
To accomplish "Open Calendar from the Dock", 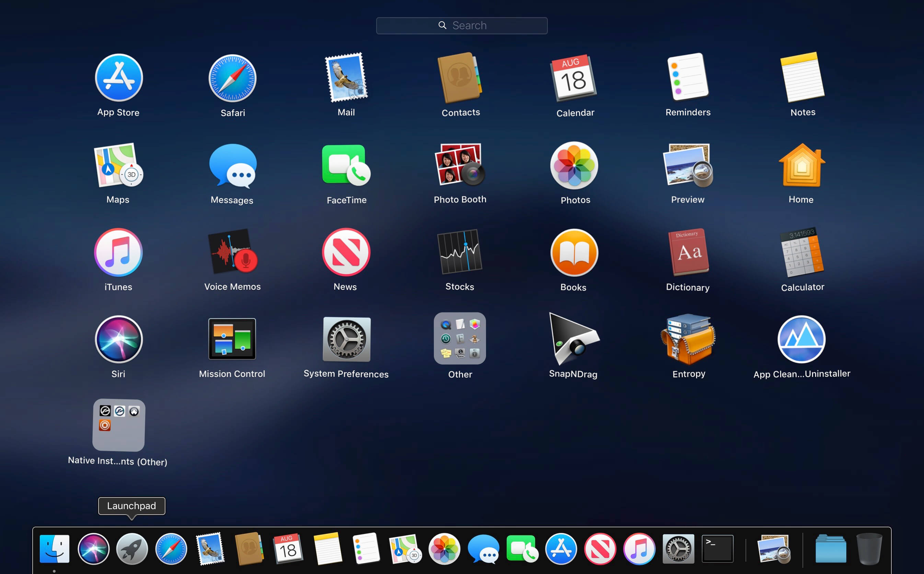I will coord(288,549).
